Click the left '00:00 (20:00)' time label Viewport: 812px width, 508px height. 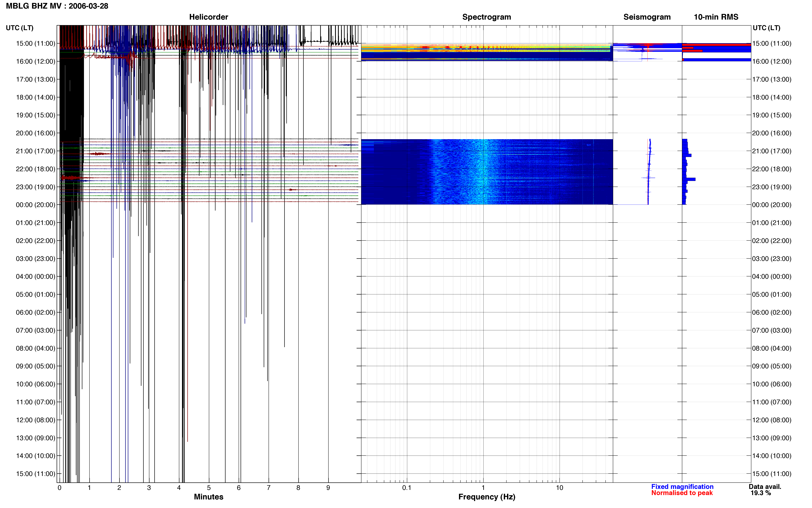pos(36,205)
